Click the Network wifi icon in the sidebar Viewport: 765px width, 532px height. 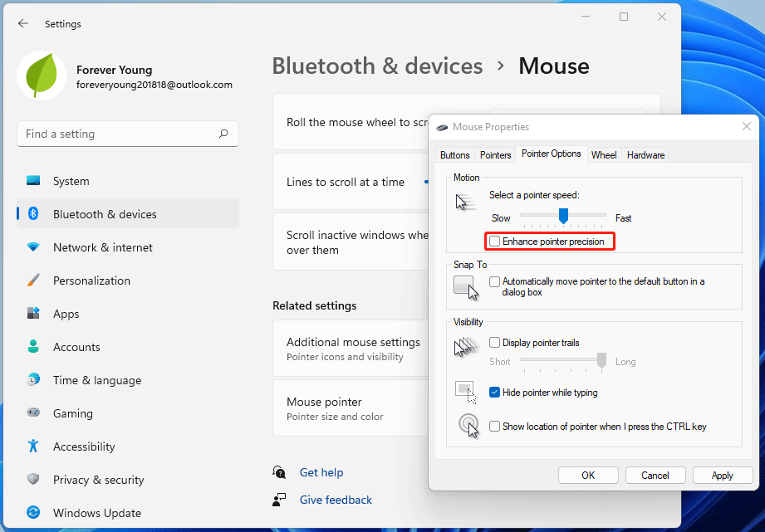click(33, 247)
